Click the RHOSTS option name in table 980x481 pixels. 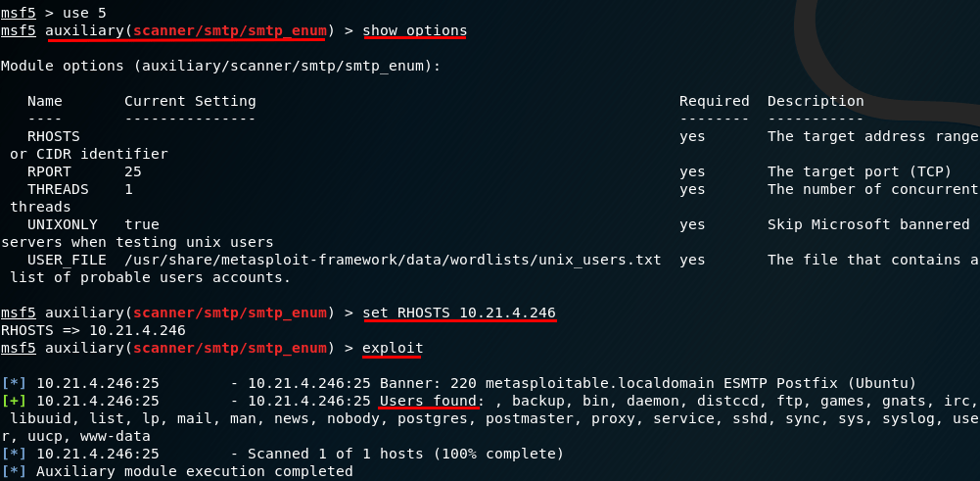(x=53, y=136)
